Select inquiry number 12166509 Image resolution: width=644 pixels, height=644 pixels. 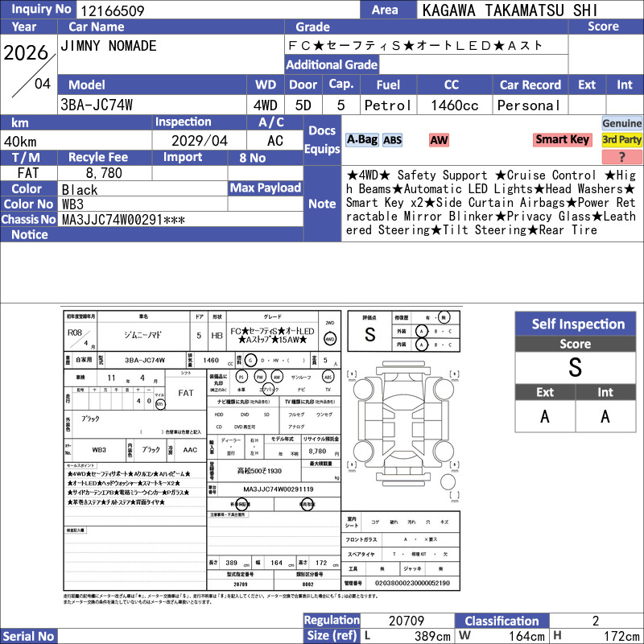111,10
